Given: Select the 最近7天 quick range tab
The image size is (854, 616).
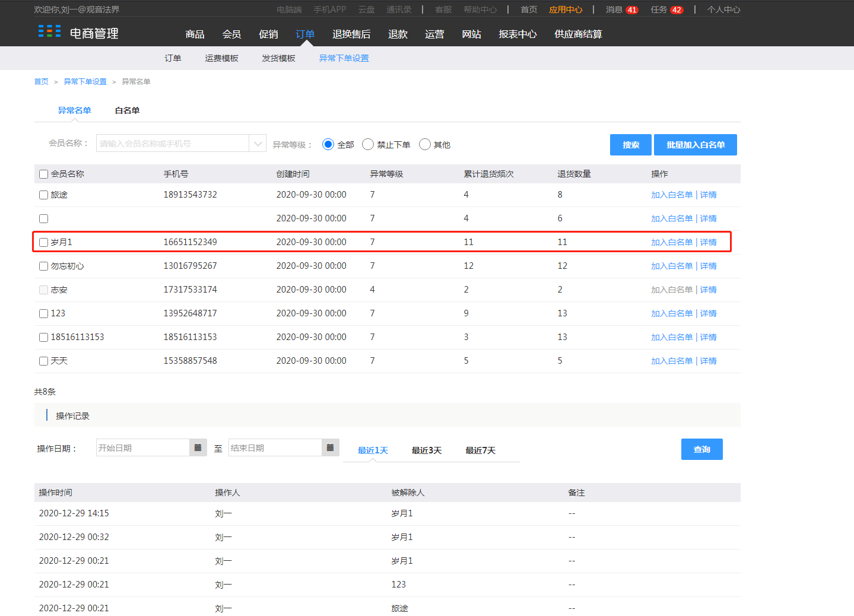Looking at the screenshot, I should tap(480, 450).
